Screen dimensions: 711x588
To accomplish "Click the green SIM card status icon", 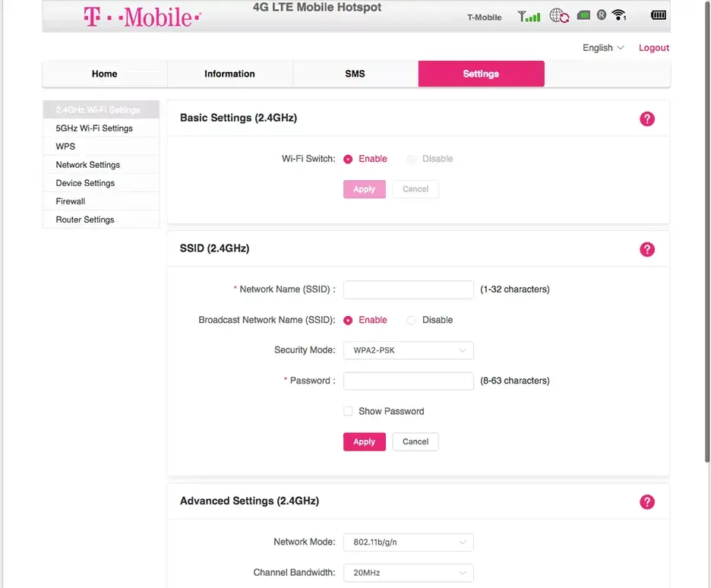I will (583, 15).
